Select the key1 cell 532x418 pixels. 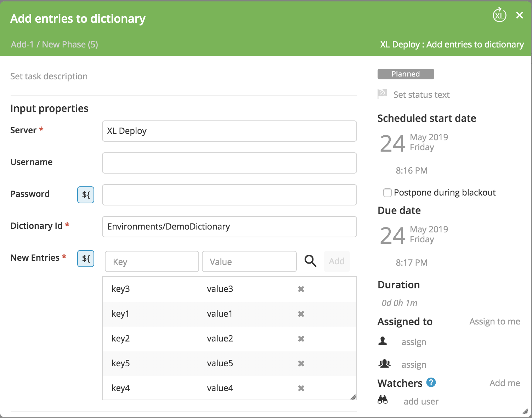[x=120, y=313]
